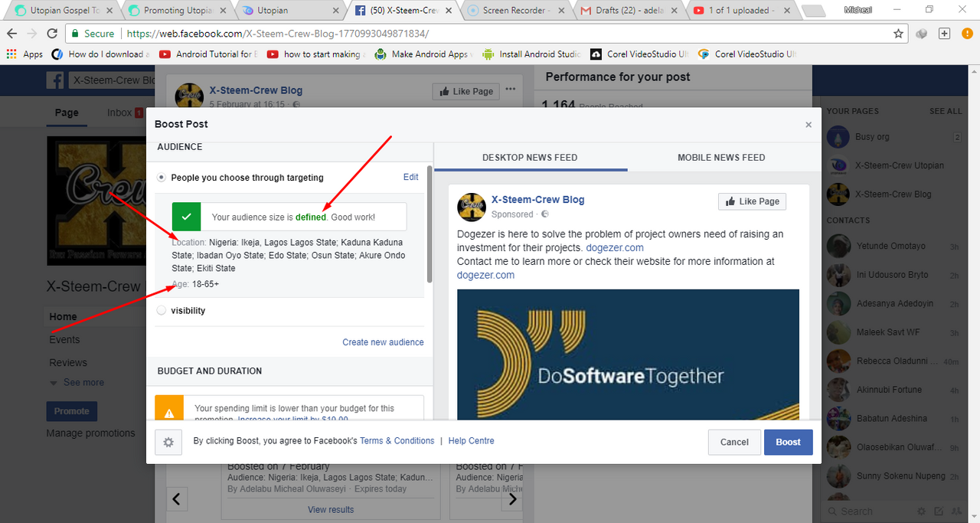
Task: Click the orange spending limit warning icon
Action: click(169, 407)
